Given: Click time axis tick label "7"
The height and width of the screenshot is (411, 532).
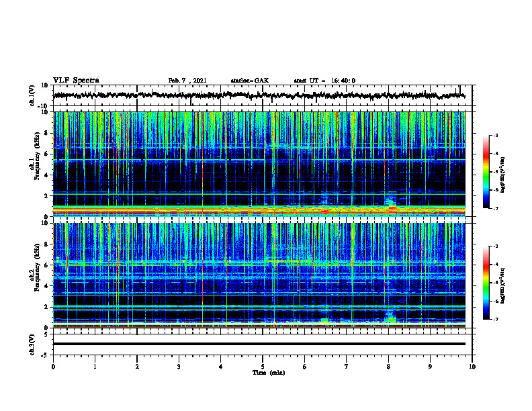Looking at the screenshot, I should 347,367.
